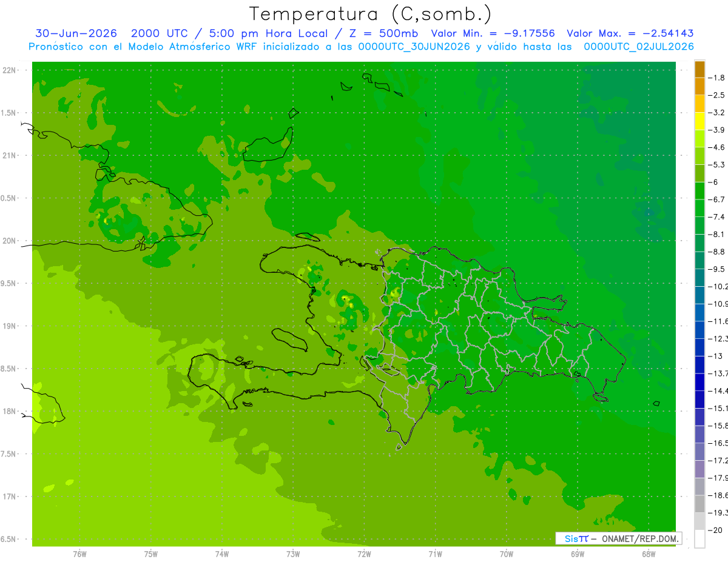The height and width of the screenshot is (562, 728).
Task: Click '5:00 pm Hora Local' text
Action: click(269, 33)
